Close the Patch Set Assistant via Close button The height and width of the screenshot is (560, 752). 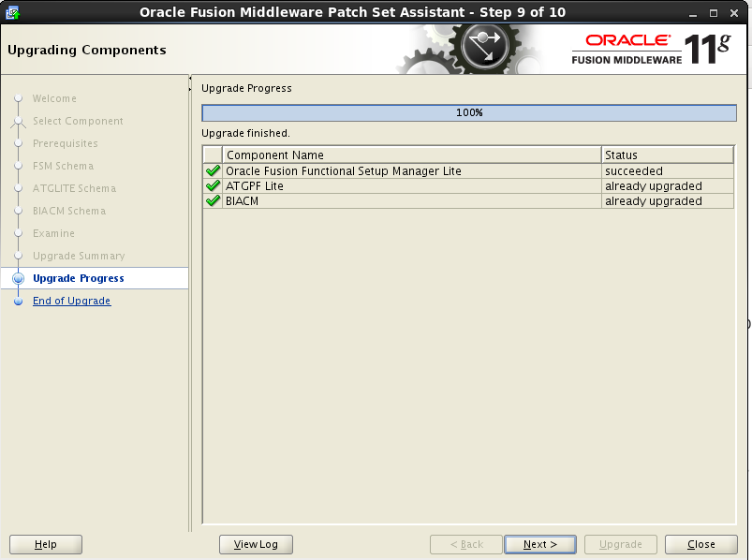[700, 544]
